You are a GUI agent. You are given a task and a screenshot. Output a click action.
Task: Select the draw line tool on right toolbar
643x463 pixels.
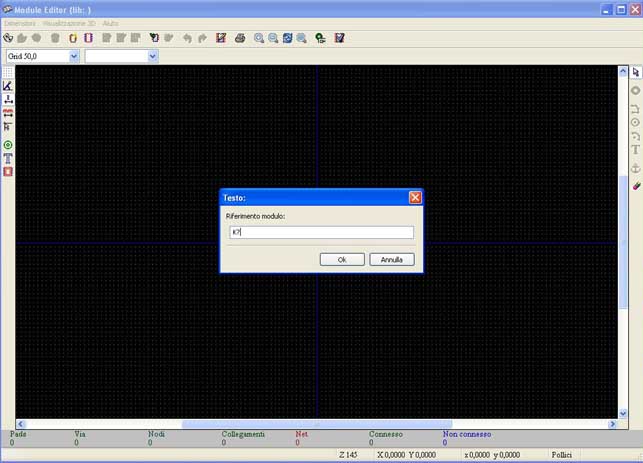tap(636, 109)
